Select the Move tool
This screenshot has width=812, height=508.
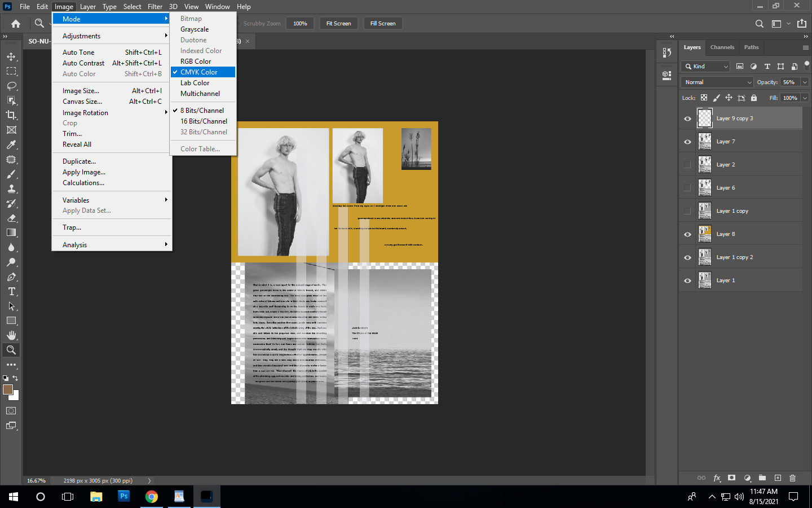[x=11, y=56]
